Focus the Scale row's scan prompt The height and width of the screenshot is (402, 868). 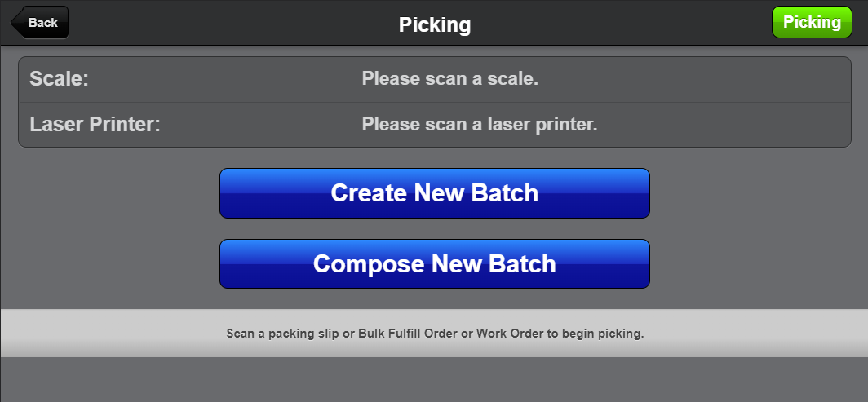click(450, 79)
